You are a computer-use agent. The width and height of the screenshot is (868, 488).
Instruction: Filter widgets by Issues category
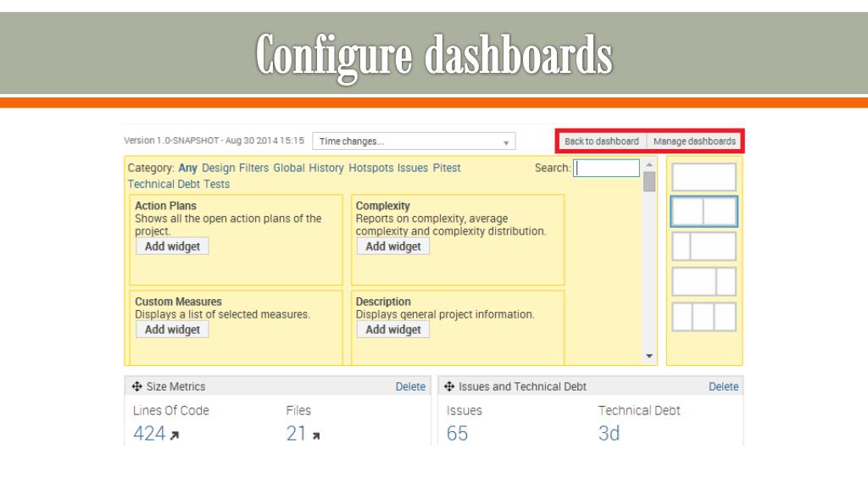pos(413,168)
